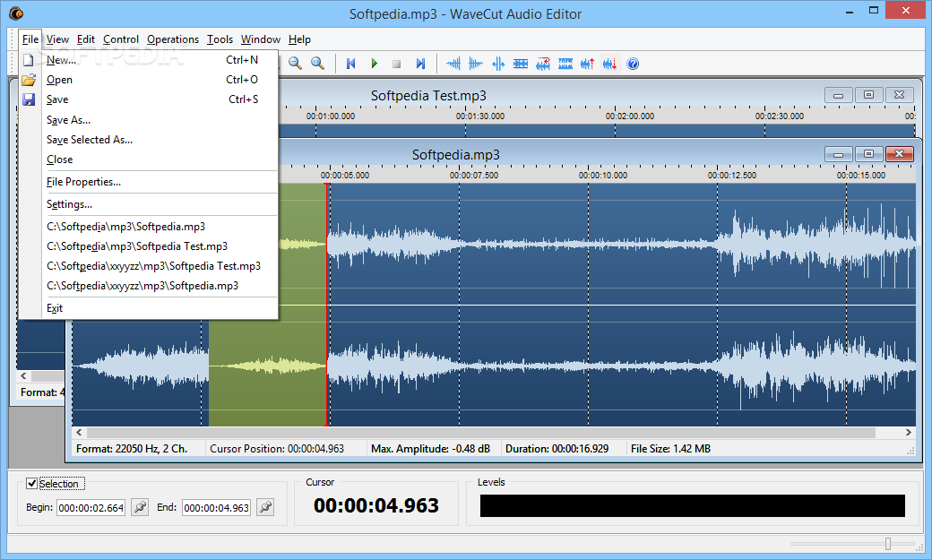Open the Operations menu
932x560 pixels.
[x=173, y=39]
